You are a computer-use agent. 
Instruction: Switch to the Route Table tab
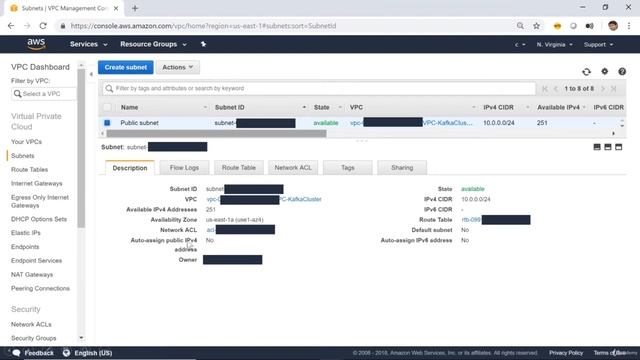pyautogui.click(x=239, y=168)
